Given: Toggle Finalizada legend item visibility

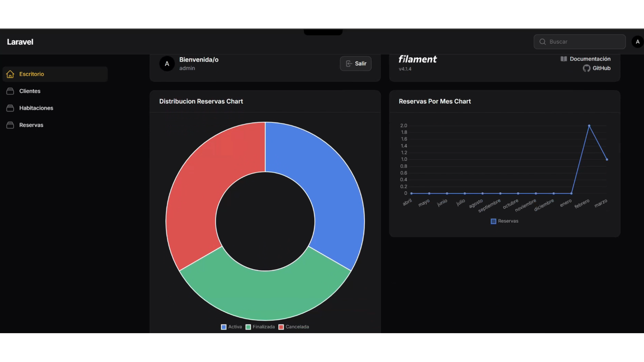Looking at the screenshot, I should (260, 327).
